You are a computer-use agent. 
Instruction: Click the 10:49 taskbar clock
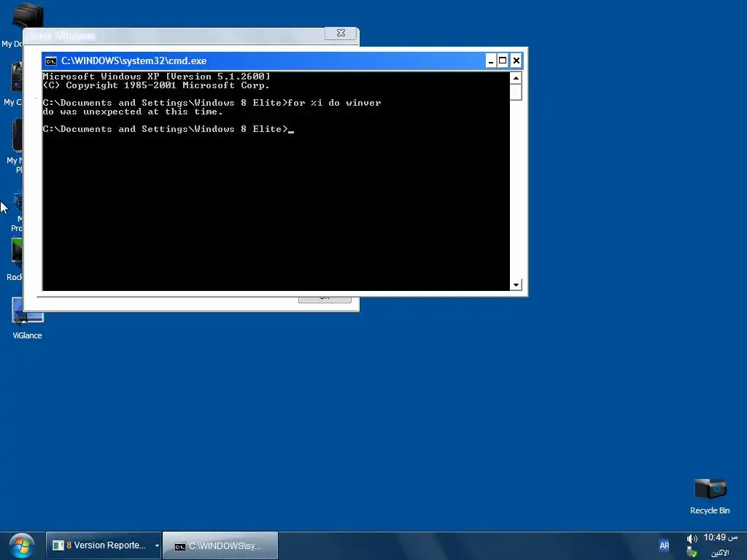(720, 537)
